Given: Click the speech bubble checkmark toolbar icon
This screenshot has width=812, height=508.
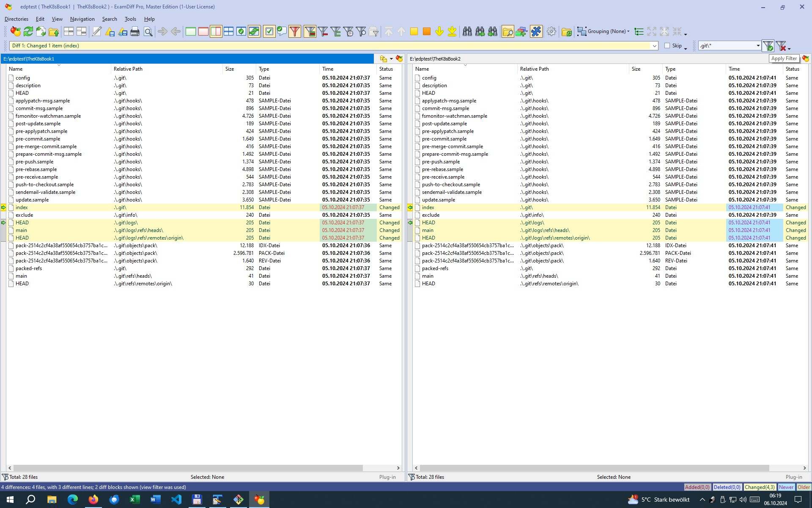Looking at the screenshot, I should point(282,31).
